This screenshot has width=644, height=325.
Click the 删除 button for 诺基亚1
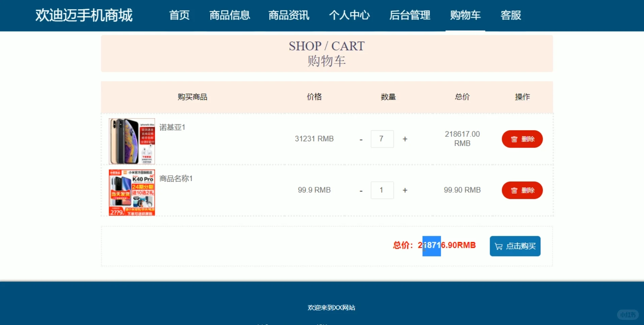(x=522, y=139)
